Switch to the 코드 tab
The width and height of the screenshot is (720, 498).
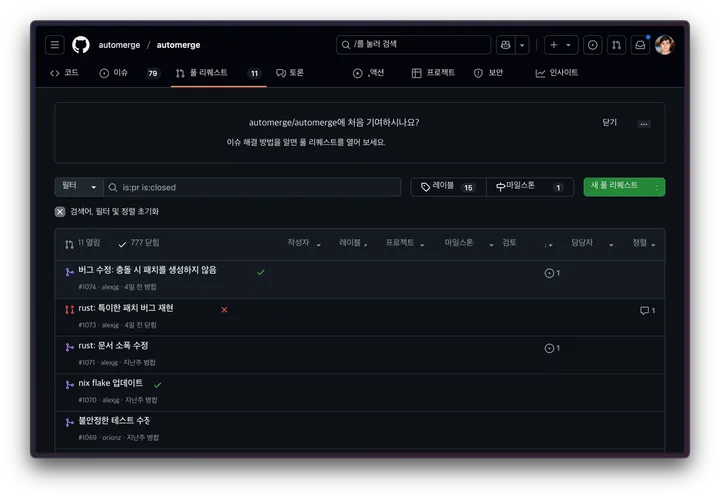(64, 73)
